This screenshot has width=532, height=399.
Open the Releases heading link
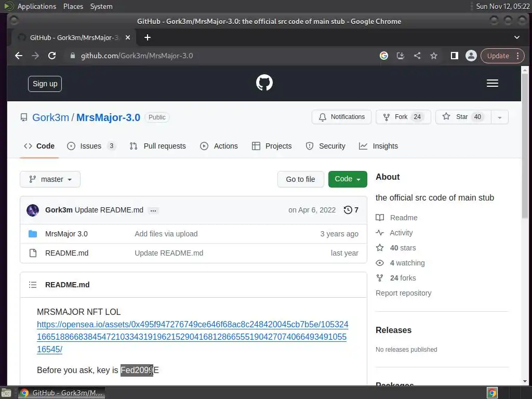click(x=394, y=330)
